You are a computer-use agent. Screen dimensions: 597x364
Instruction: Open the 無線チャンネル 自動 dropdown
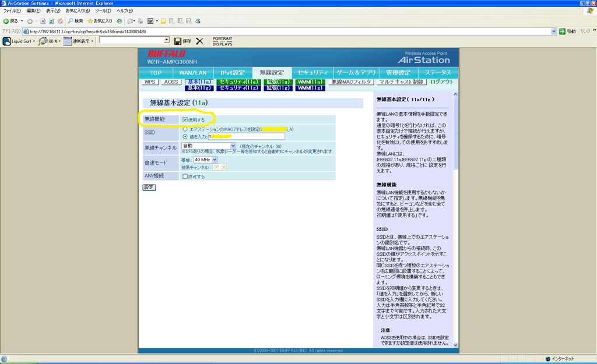[209, 146]
